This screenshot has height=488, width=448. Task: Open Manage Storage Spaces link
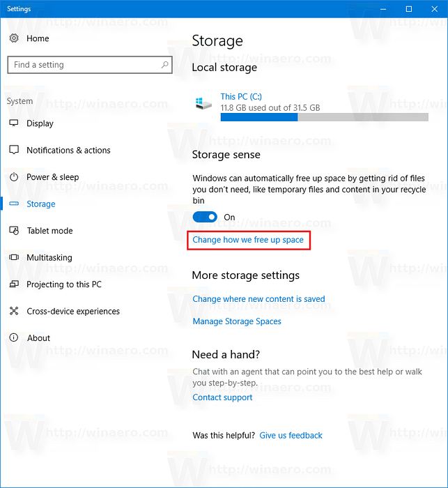pyautogui.click(x=237, y=321)
